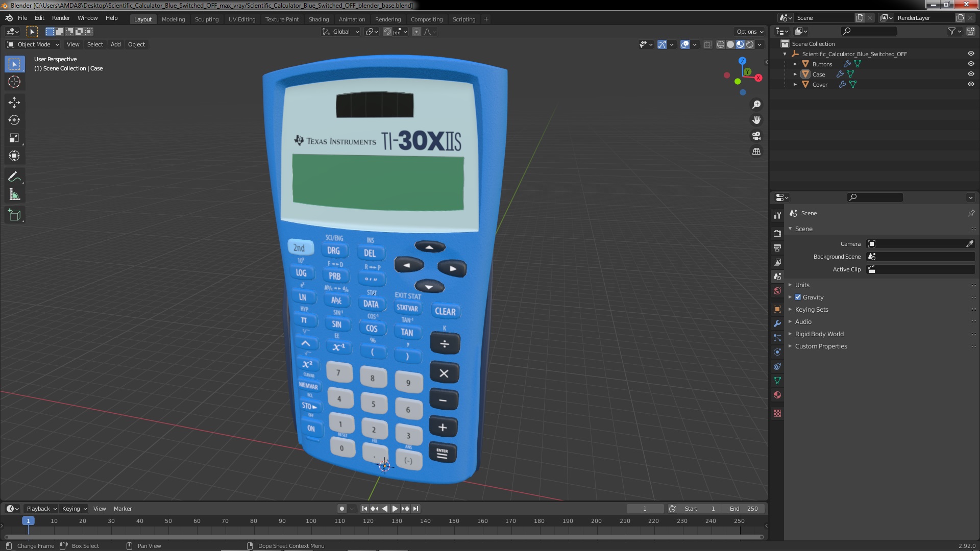Open Object properties tab
The width and height of the screenshot is (980, 551).
pos(777,309)
